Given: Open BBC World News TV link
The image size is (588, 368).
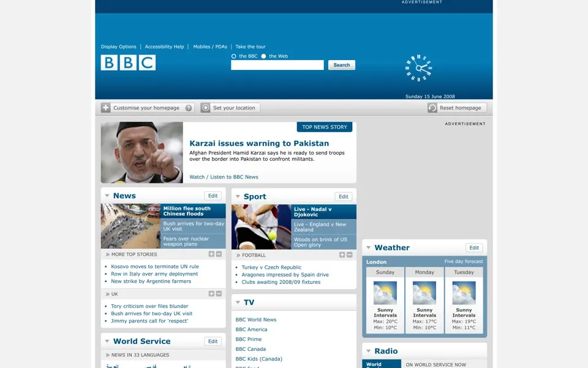Looking at the screenshot, I should click(x=256, y=320).
